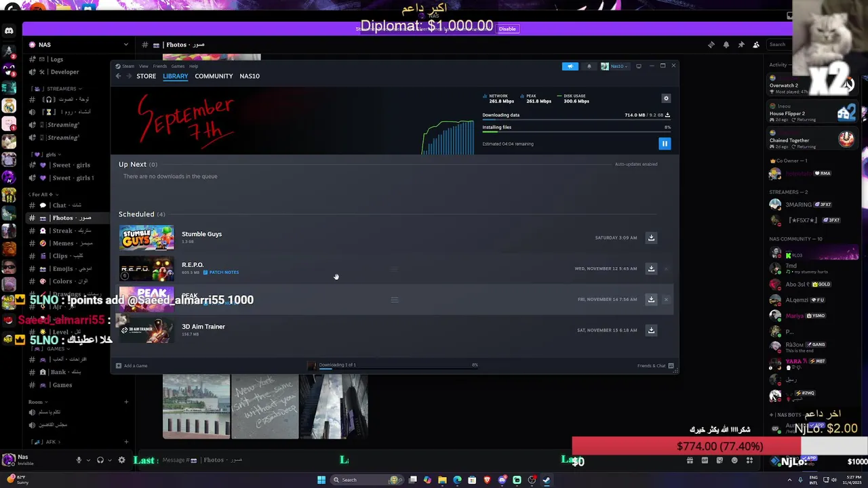This screenshot has height=488, width=868.
Task: Open Steam download settings gear
Action: (666, 98)
